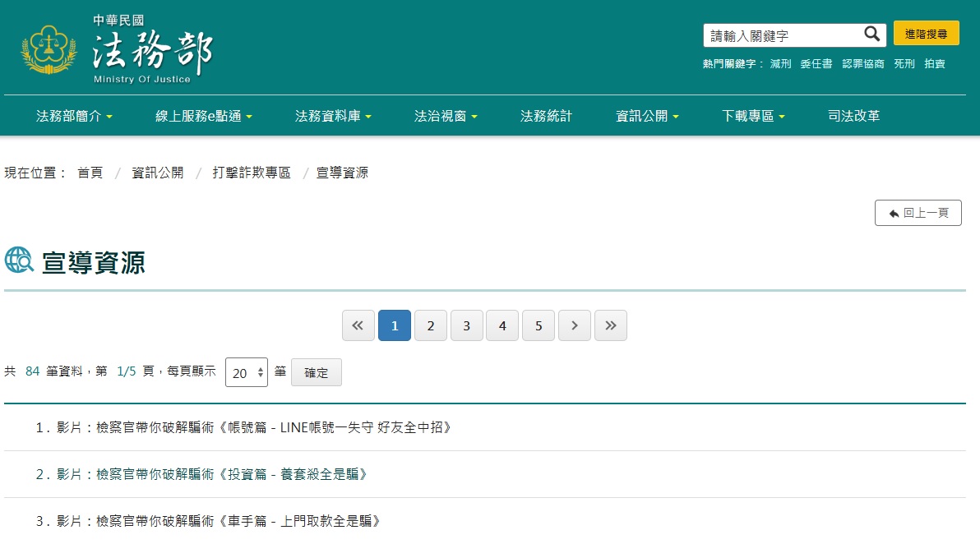This screenshot has width=980, height=544.
Task: Click the back arrow on 回上一頁
Action: coord(894,212)
